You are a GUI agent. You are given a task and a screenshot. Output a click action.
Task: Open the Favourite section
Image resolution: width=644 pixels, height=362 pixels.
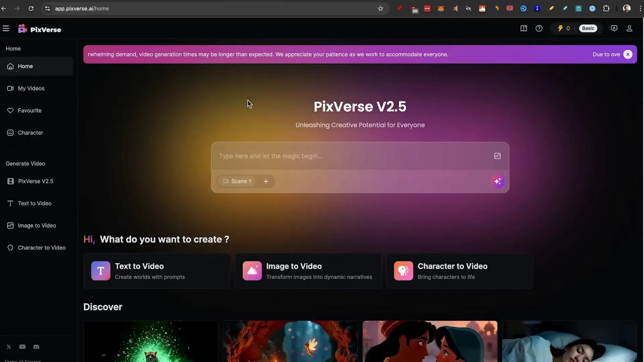[x=30, y=110]
